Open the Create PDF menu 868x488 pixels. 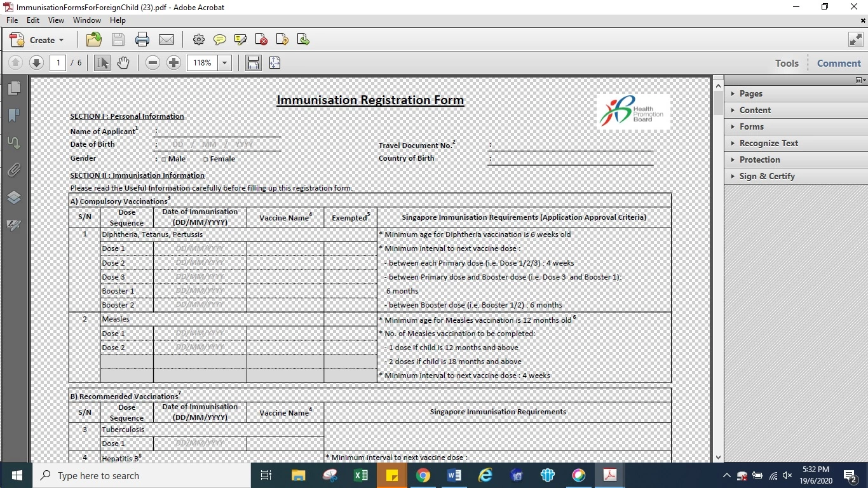click(37, 40)
